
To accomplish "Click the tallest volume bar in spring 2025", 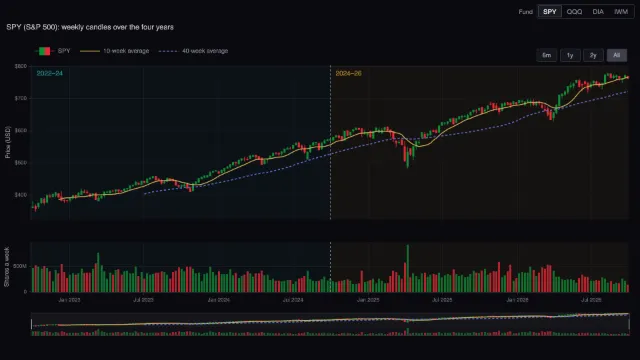I will pyautogui.click(x=407, y=268).
